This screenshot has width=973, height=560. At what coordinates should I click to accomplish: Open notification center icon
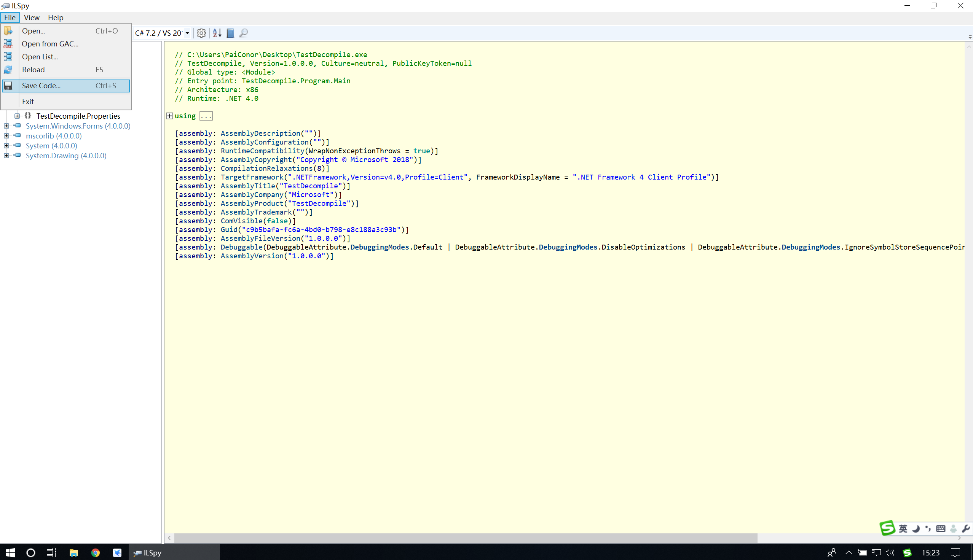pos(955,553)
